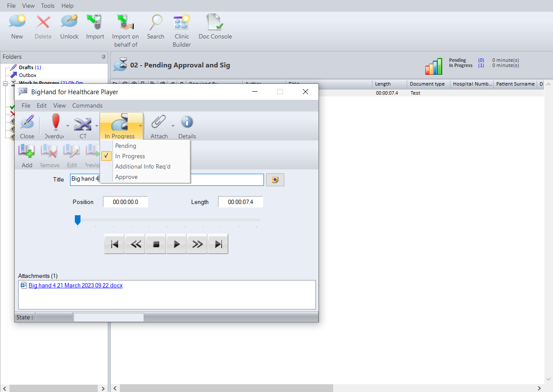Click the Length time field in Player
The width and height of the screenshot is (553, 392).
point(240,202)
